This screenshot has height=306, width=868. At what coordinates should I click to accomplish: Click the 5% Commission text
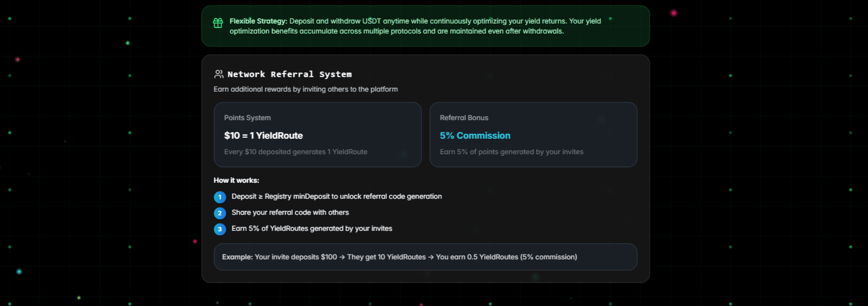tap(475, 136)
